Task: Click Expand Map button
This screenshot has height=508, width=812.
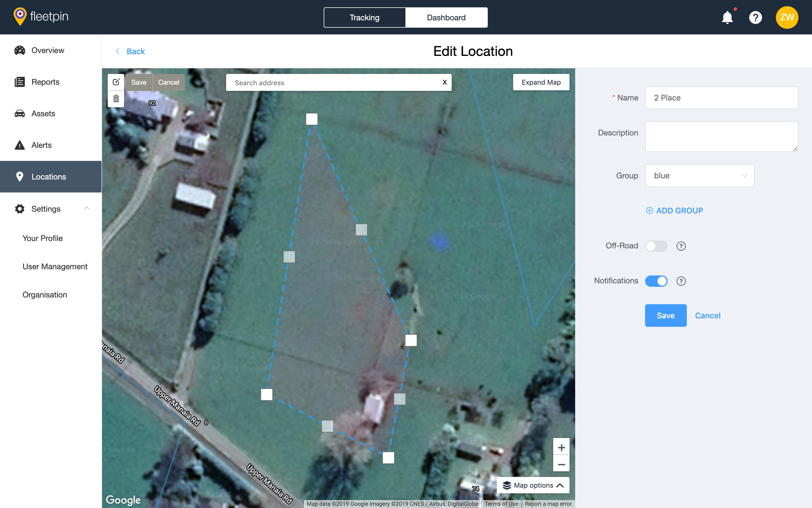Action: [x=541, y=82]
